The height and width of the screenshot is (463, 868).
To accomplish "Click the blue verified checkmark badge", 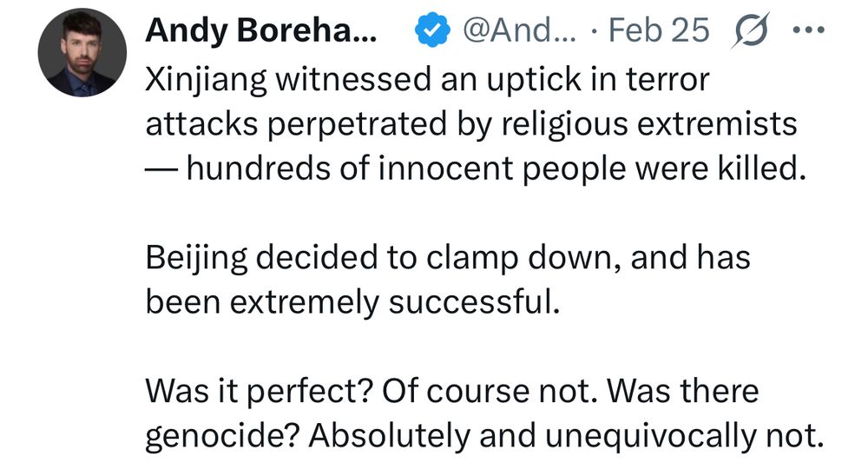I will click(431, 30).
